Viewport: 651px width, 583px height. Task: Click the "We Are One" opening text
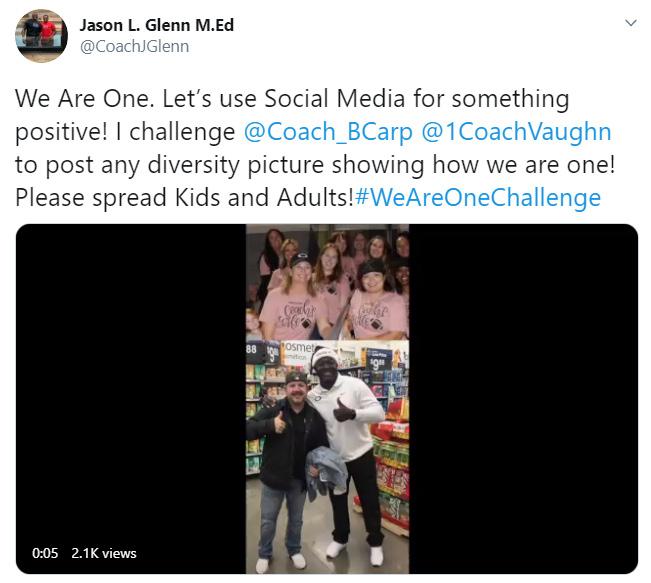(x=81, y=99)
